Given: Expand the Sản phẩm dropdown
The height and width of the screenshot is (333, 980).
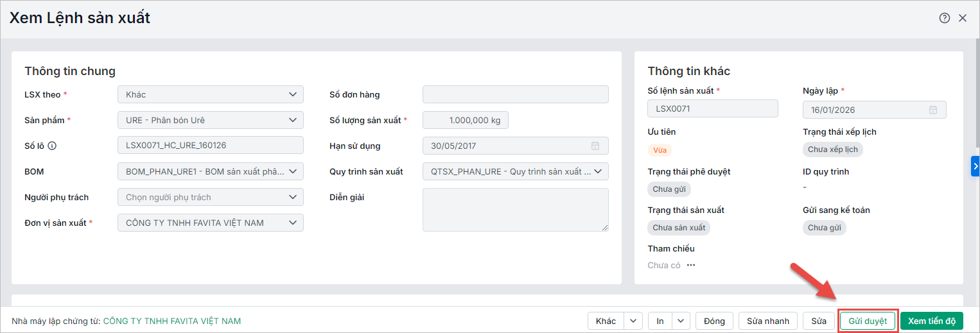Looking at the screenshot, I should pyautogui.click(x=292, y=120).
